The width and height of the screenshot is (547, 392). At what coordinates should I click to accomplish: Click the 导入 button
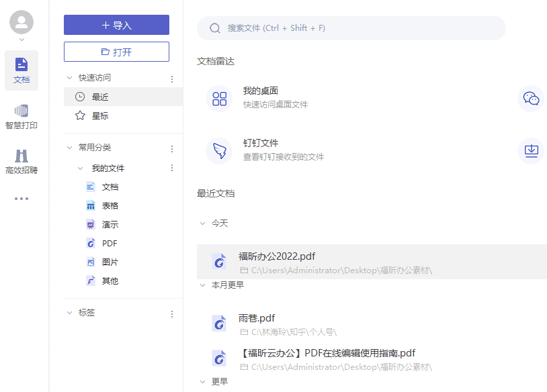(116, 25)
